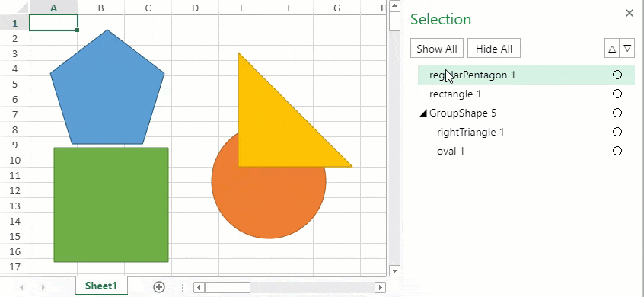This screenshot has height=297, width=644.
Task: Select column C header
Action: click(x=148, y=8)
